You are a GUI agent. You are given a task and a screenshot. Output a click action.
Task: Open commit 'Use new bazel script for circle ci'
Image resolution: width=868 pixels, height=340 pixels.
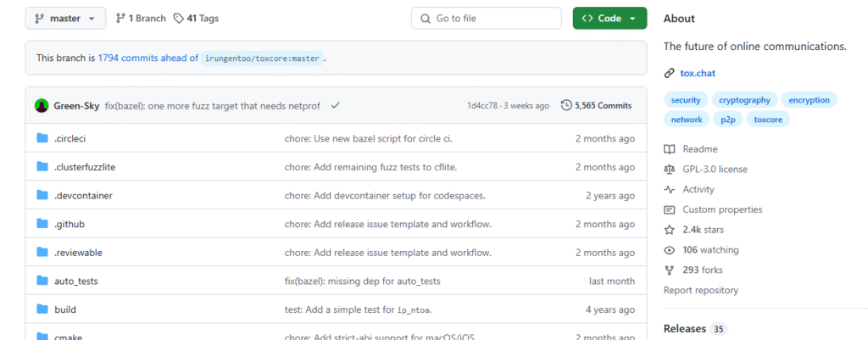[368, 138]
